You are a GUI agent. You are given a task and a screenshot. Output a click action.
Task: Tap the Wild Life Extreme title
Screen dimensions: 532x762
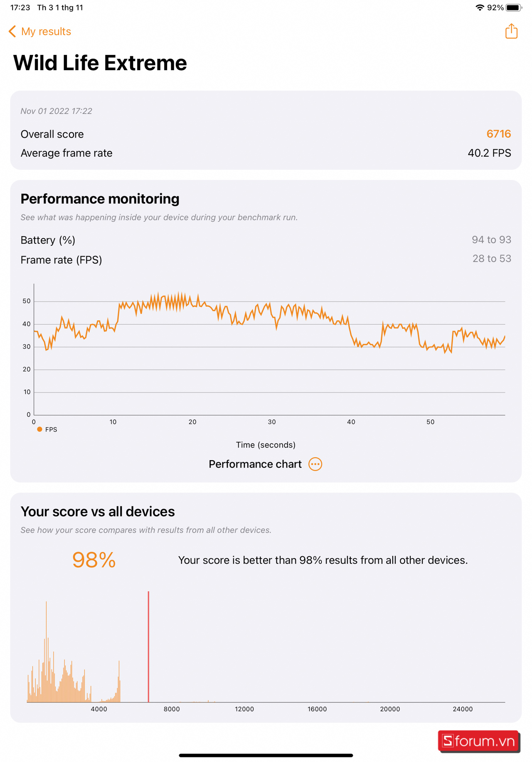click(x=100, y=63)
